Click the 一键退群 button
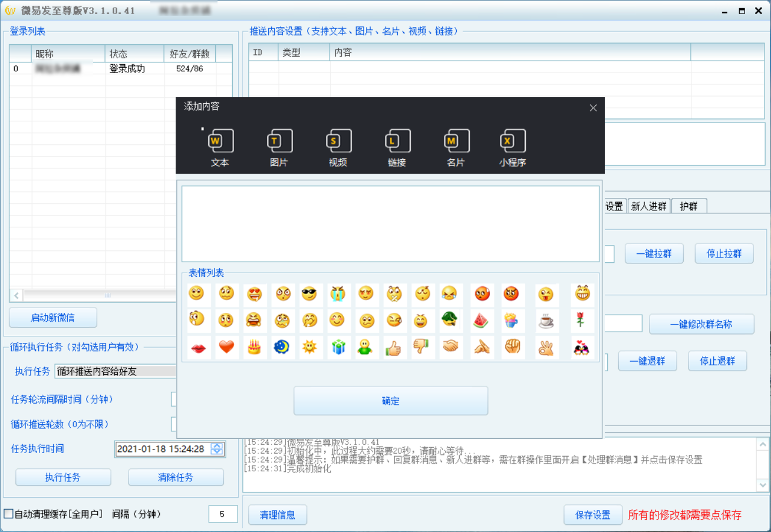This screenshot has height=532, width=771. tap(647, 361)
